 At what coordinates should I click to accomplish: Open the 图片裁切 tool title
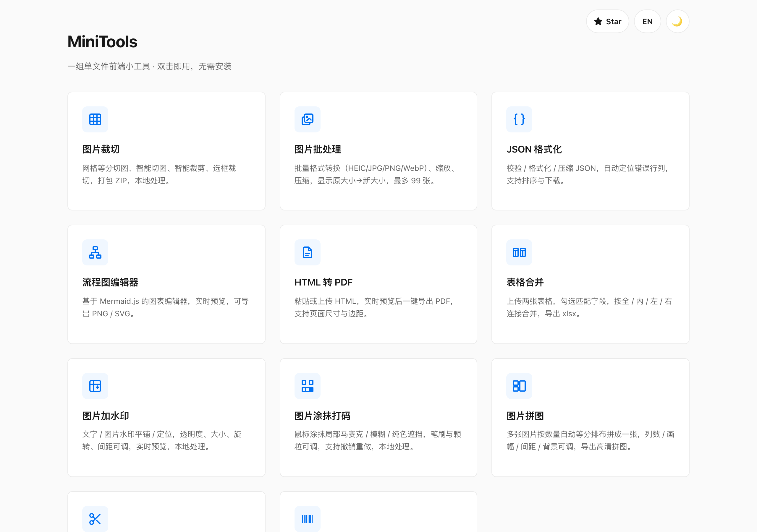point(101,149)
